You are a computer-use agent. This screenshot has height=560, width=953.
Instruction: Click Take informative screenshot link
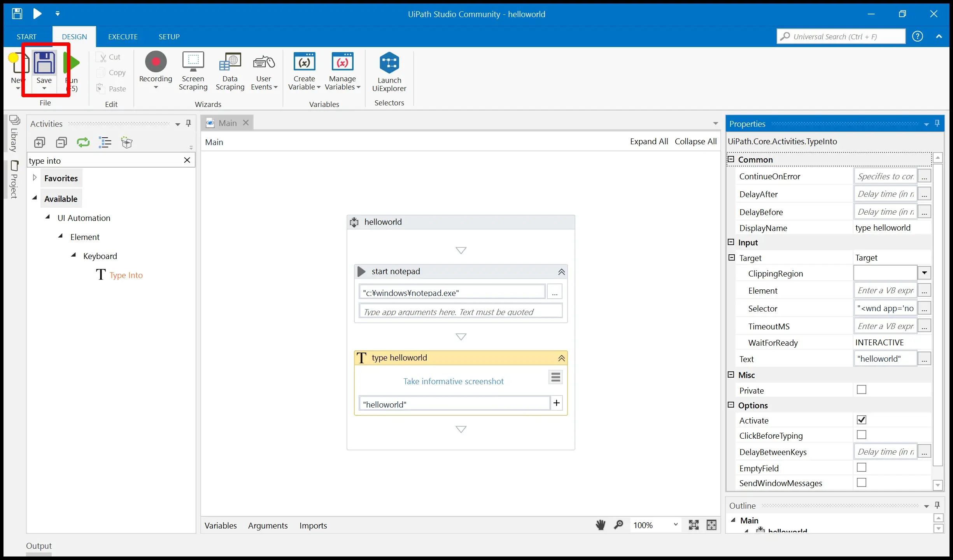click(x=453, y=381)
